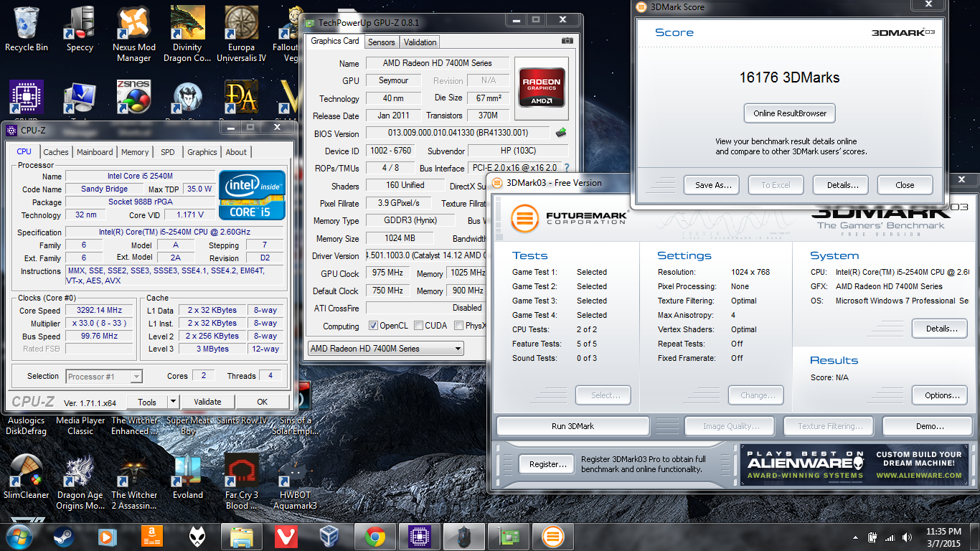The height and width of the screenshot is (551, 980).
Task: Show hidden system tray icons
Action: coord(856,537)
